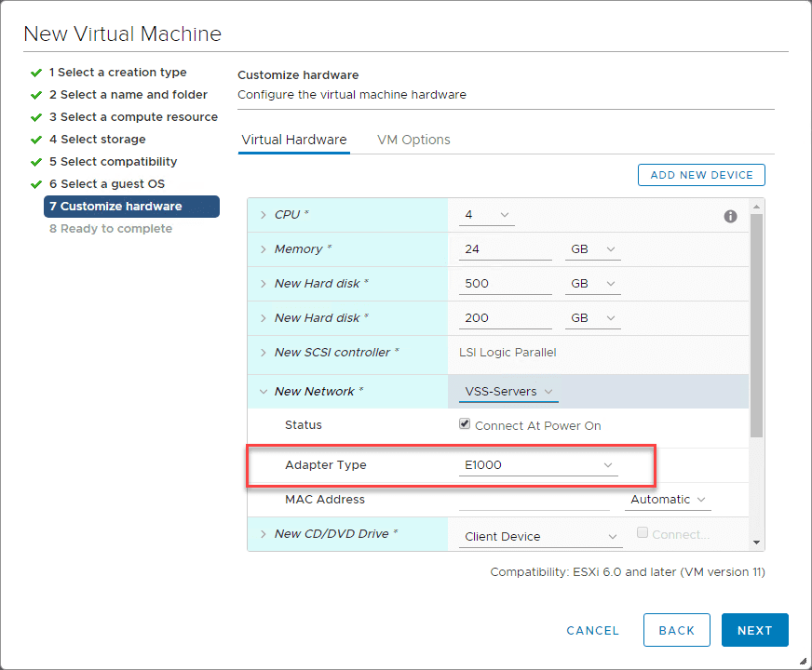Go back with the Back button
This screenshot has width=812, height=670.
[676, 630]
